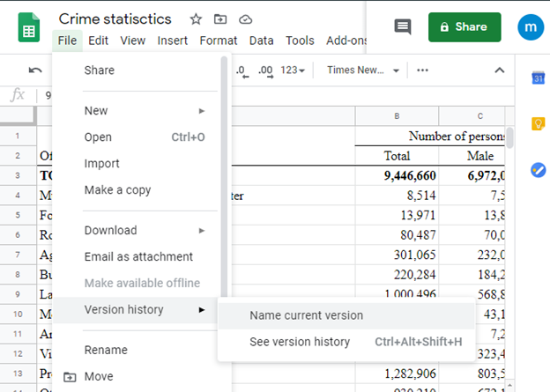Click the green Share button
The image size is (550, 392).
click(x=465, y=27)
